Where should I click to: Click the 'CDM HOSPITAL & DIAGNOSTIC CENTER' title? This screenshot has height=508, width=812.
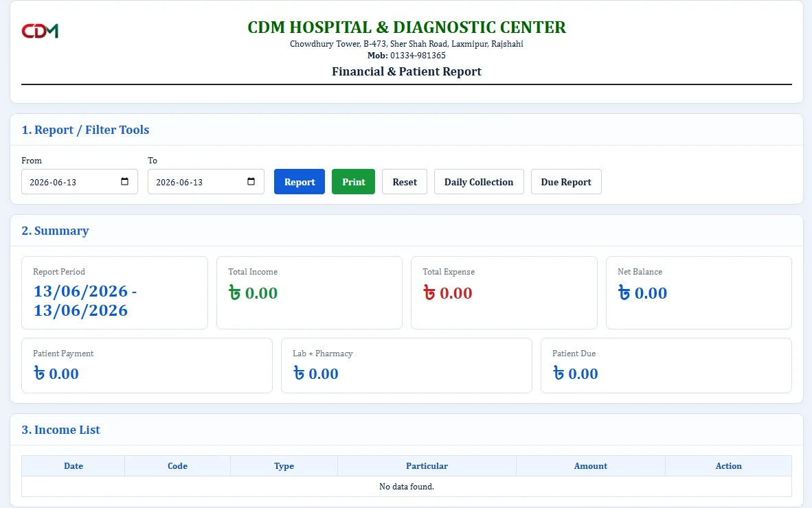pos(407,27)
